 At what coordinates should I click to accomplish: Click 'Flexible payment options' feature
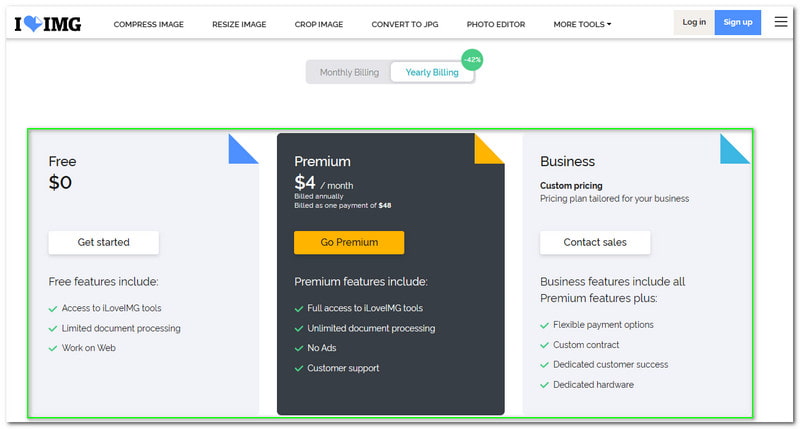[x=603, y=325]
